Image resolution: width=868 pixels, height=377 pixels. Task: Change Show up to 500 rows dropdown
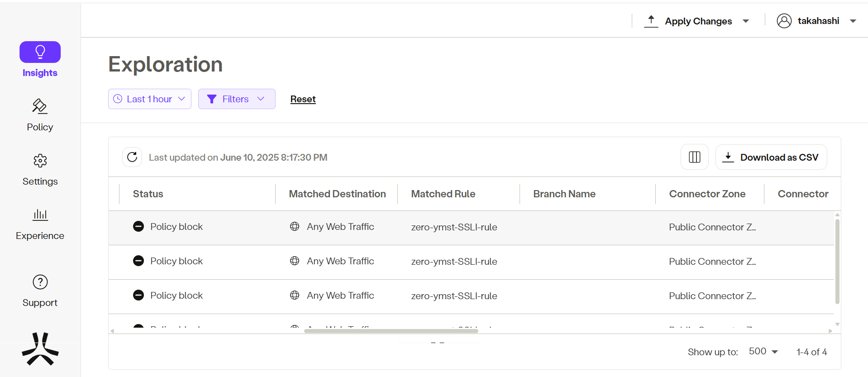tap(763, 352)
